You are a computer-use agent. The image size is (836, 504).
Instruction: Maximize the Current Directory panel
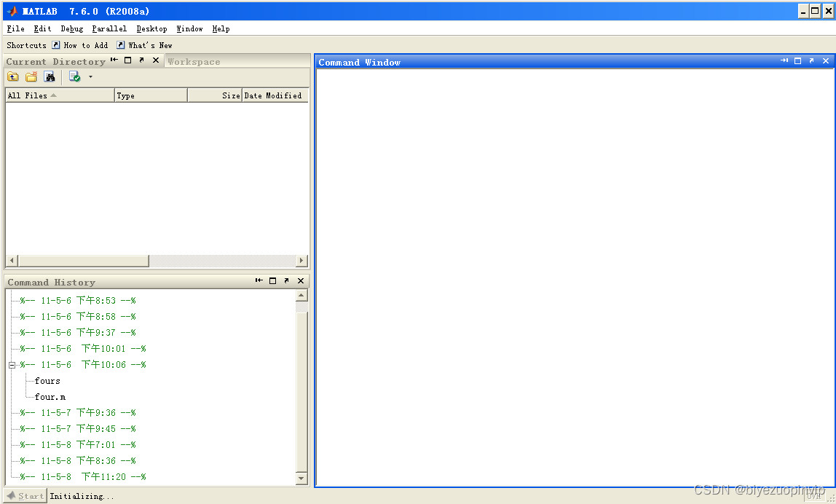click(x=128, y=60)
